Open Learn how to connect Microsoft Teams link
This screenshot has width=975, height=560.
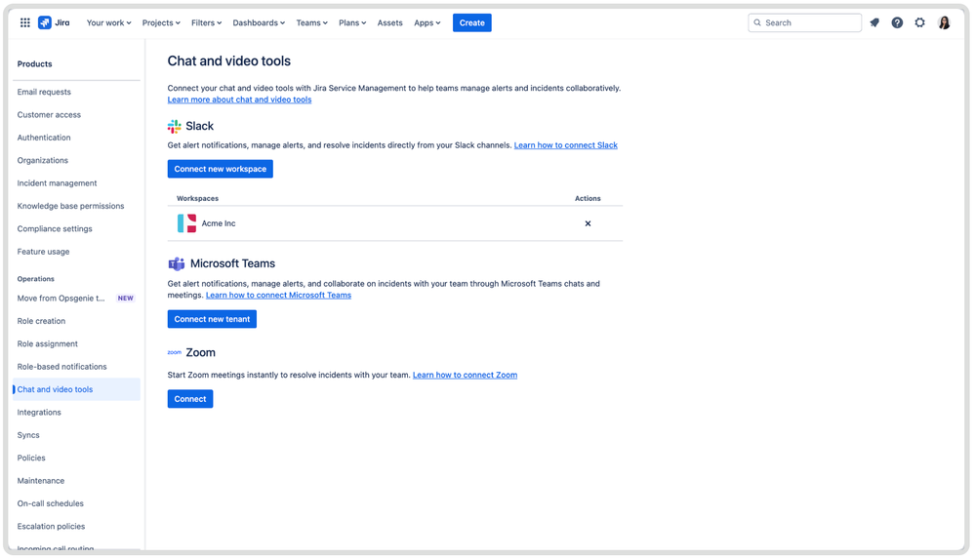[x=278, y=296]
